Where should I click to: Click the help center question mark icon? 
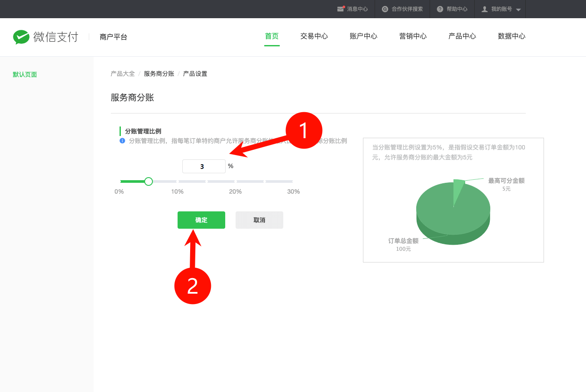click(x=440, y=9)
